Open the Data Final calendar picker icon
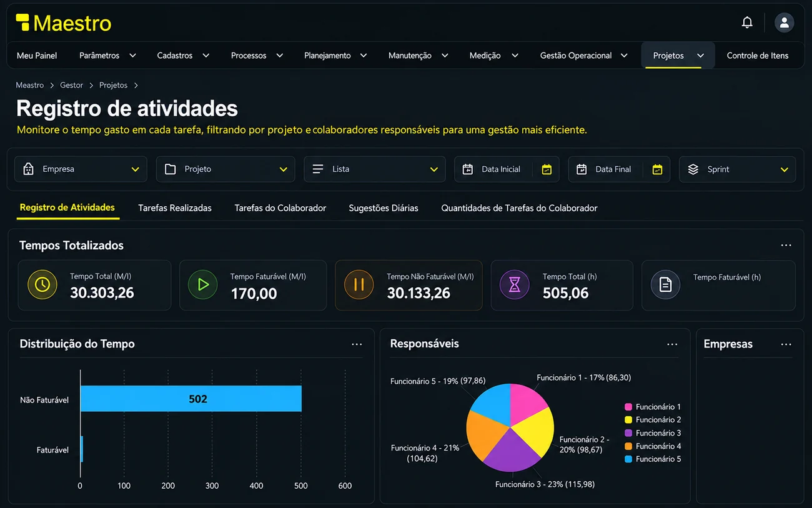This screenshot has width=812, height=508. [x=657, y=169]
